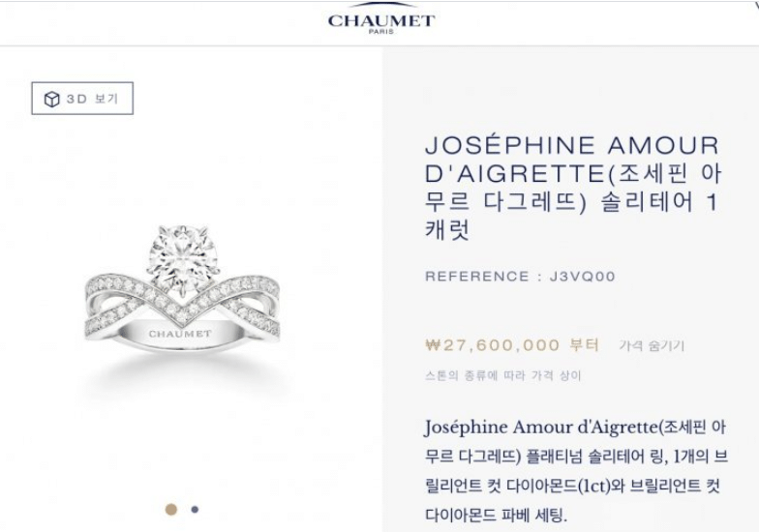
Task: Click the REFERENCE : J3VQ00 text
Action: [521, 277]
